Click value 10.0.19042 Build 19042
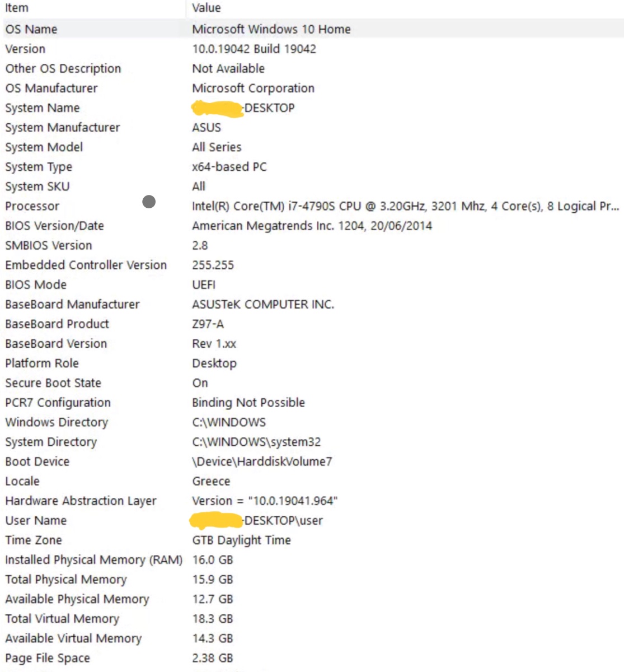Screen dimensions: 624x672 pos(254,49)
